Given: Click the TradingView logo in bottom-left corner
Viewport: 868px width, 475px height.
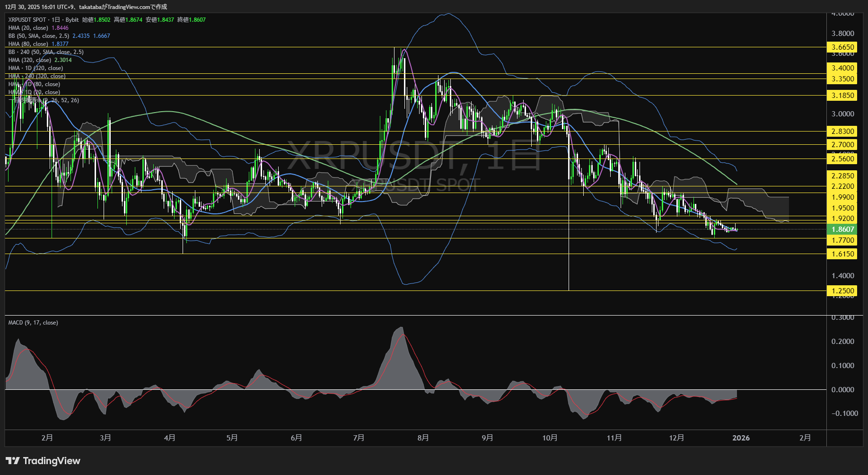Looking at the screenshot, I should pos(43,460).
